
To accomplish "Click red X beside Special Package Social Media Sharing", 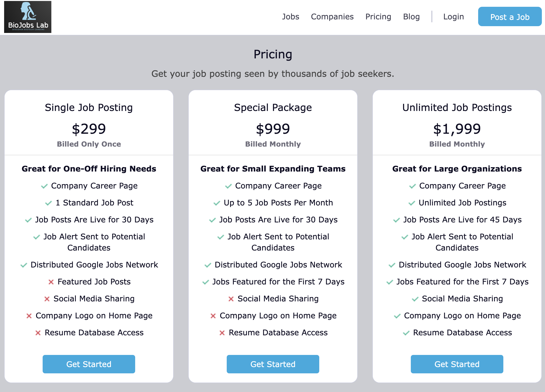I will click(x=231, y=299).
